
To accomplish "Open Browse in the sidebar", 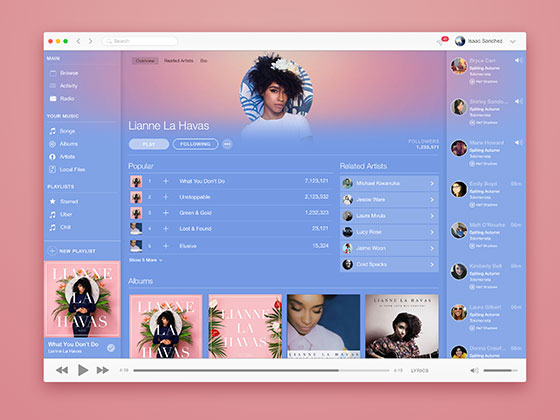I will (64, 73).
